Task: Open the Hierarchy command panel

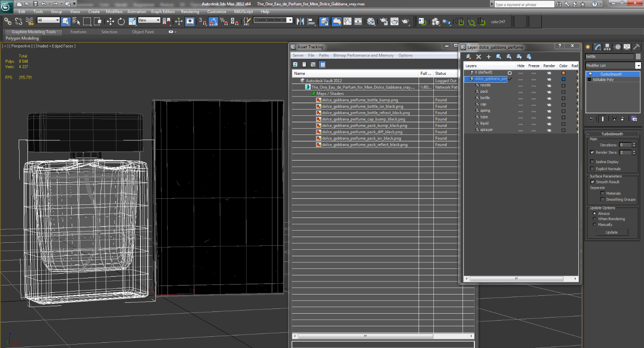Action: pos(607,47)
